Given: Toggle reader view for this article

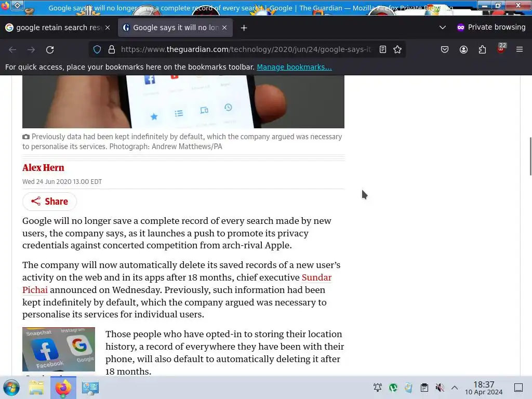Looking at the screenshot, I should [x=383, y=49].
